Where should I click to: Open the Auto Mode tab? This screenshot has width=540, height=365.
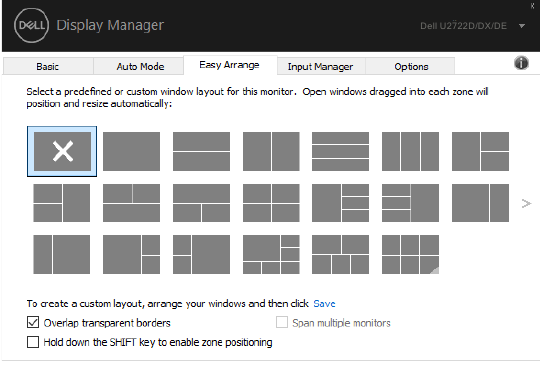[140, 66]
